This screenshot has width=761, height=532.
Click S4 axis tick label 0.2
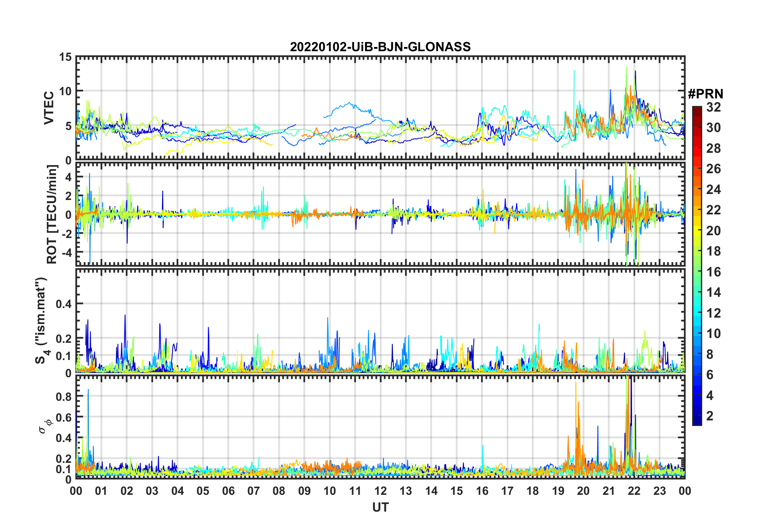click(64, 338)
